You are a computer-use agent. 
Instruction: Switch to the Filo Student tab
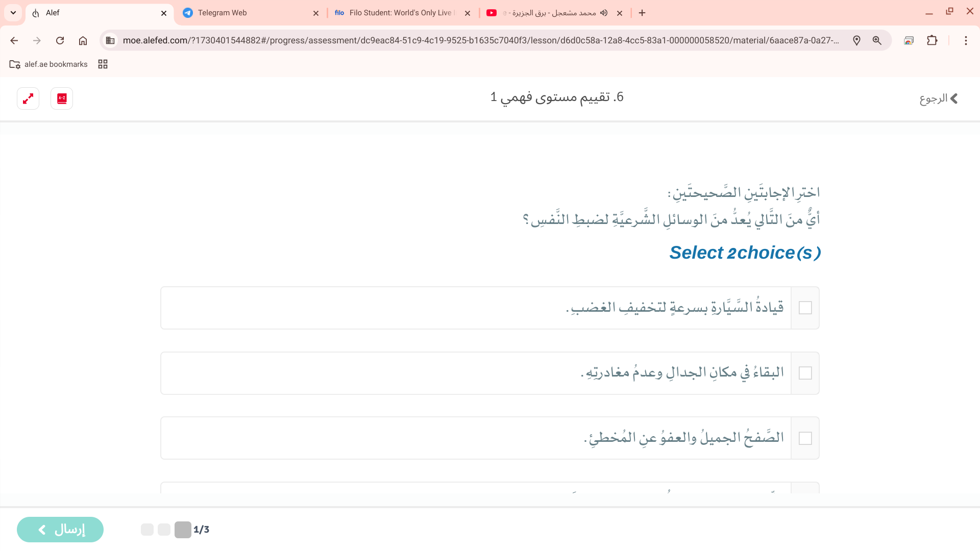coord(398,13)
